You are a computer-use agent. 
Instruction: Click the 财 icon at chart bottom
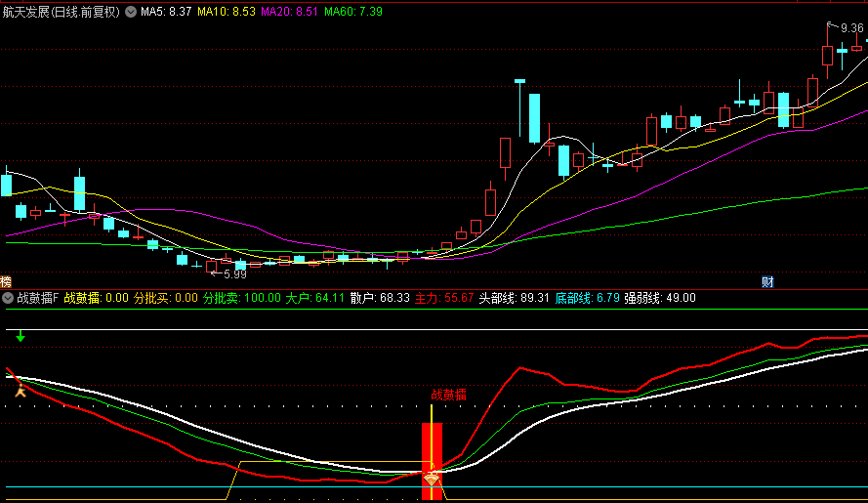point(767,282)
